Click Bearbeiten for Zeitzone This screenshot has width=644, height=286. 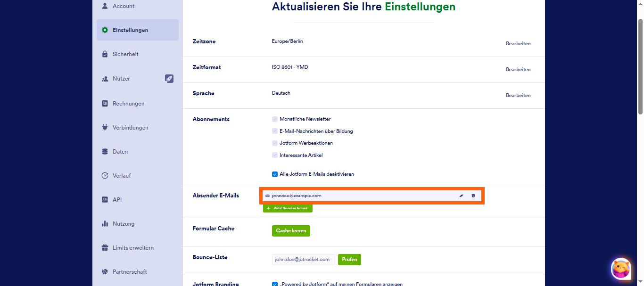(x=518, y=43)
